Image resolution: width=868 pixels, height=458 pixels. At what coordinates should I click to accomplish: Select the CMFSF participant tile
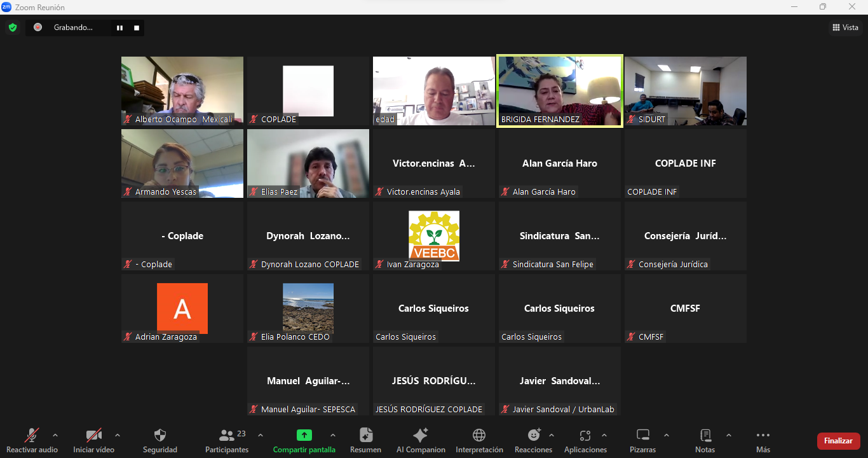pyautogui.click(x=686, y=309)
